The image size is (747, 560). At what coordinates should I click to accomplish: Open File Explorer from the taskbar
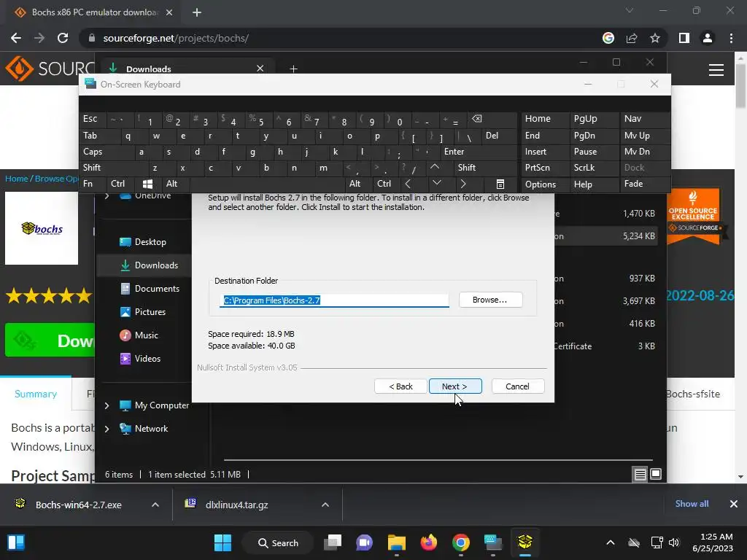click(396, 542)
